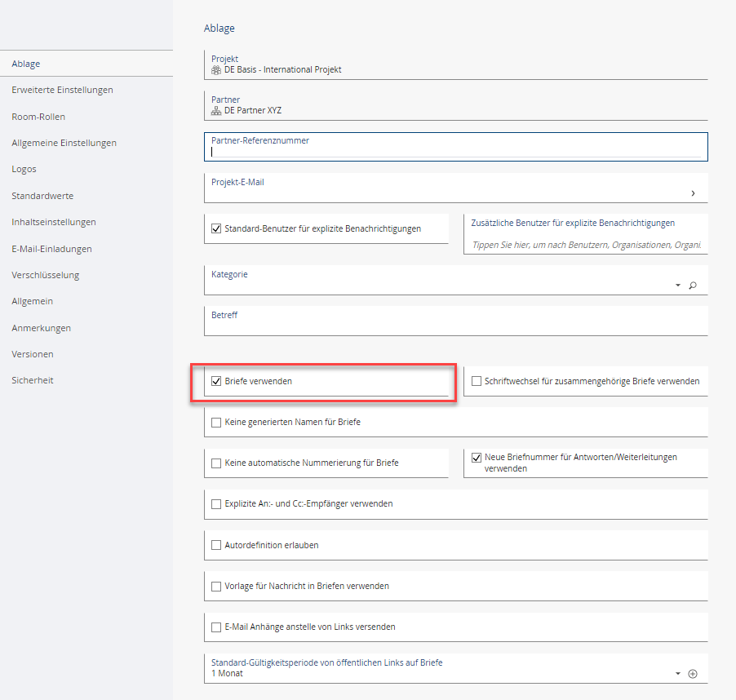Click the plus icon in Standard-Gültigkeitsperiode field
Viewport: 736px width, 700px height.
coord(693,674)
